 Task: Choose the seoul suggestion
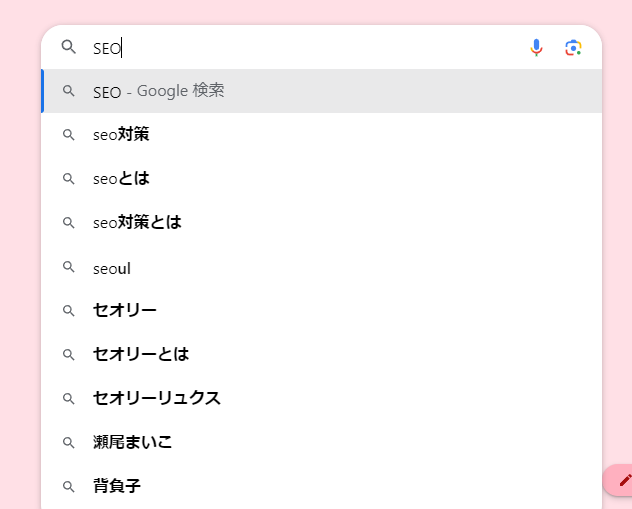tap(322, 267)
